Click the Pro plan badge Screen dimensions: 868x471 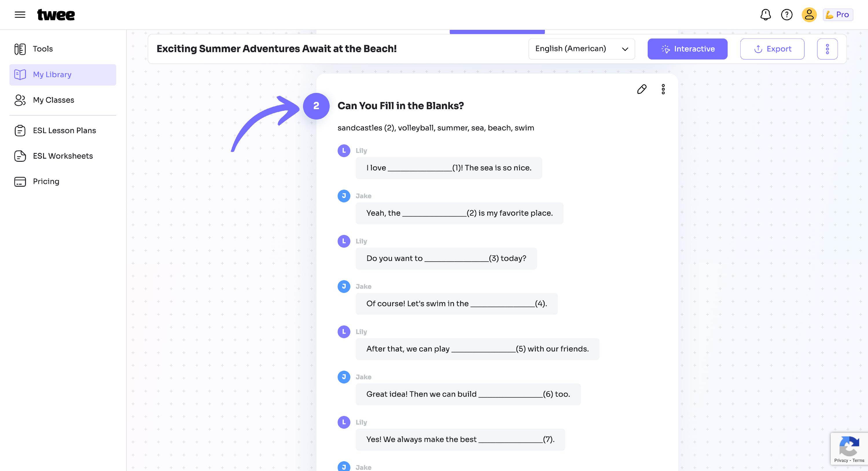click(838, 14)
